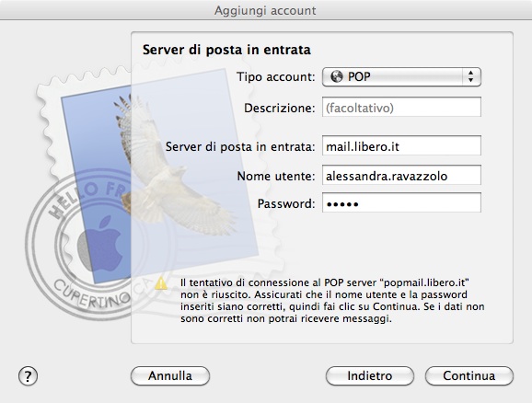Cancel with the Annulla button
The image size is (532, 403).
[x=170, y=376]
